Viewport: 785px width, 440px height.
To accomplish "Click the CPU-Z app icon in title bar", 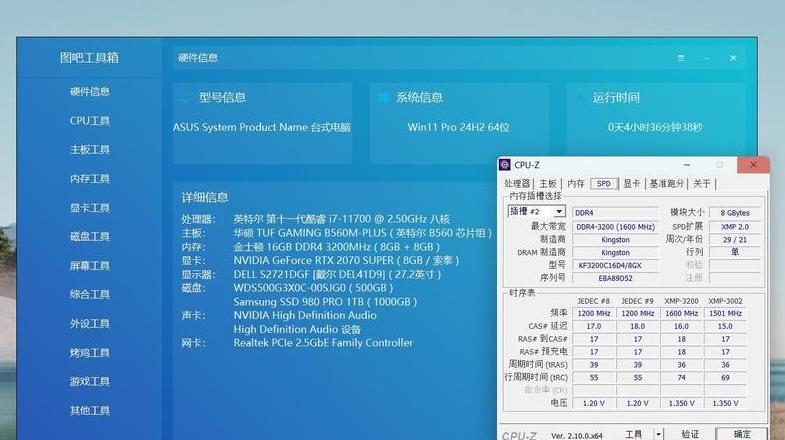I will (x=505, y=165).
